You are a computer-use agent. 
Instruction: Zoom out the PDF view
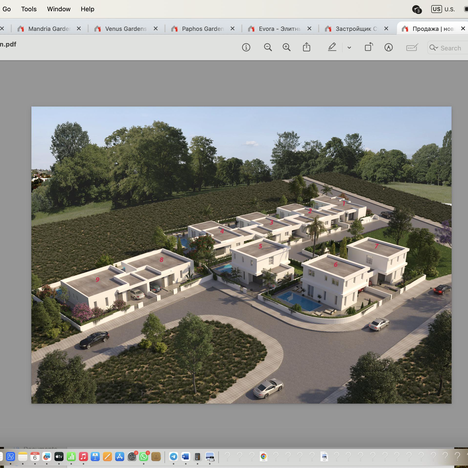(x=268, y=47)
